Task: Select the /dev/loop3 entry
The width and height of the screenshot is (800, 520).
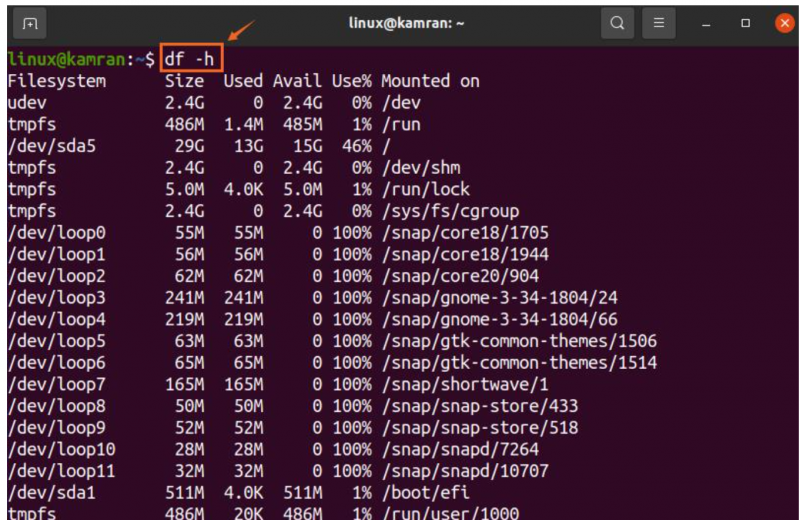Action: 57,298
